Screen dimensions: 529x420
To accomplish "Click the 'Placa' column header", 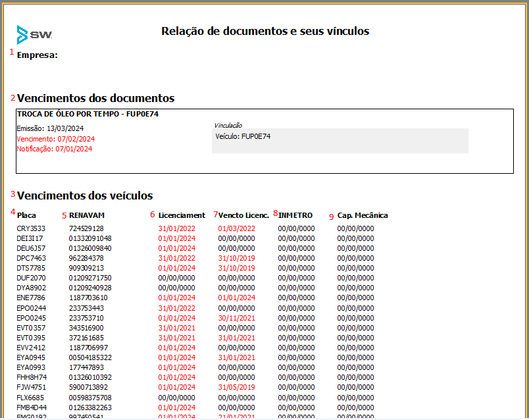I will pyautogui.click(x=26, y=215).
